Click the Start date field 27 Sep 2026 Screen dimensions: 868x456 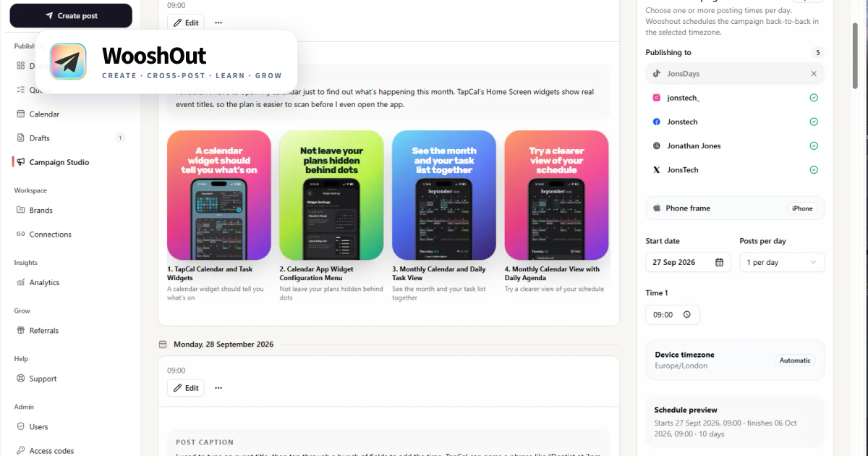point(688,262)
